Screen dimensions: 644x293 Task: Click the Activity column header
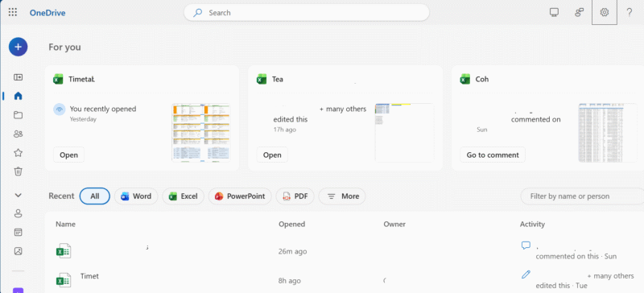(532, 224)
